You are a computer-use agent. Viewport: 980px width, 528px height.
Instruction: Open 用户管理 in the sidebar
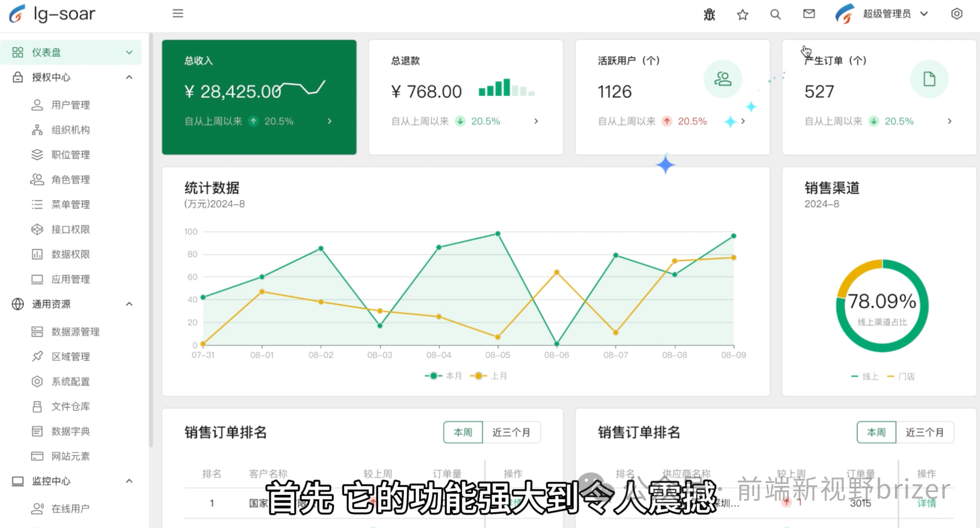click(x=70, y=105)
